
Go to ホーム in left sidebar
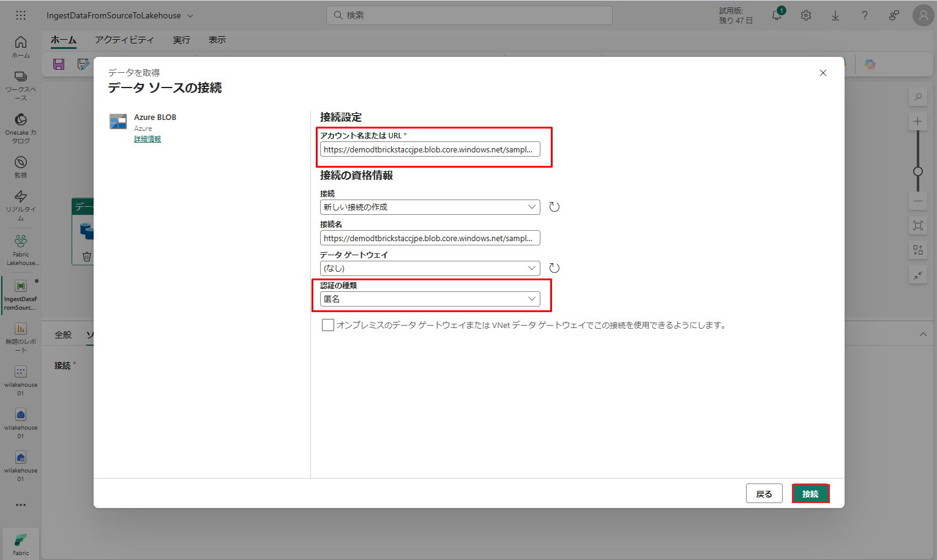pyautogui.click(x=21, y=47)
